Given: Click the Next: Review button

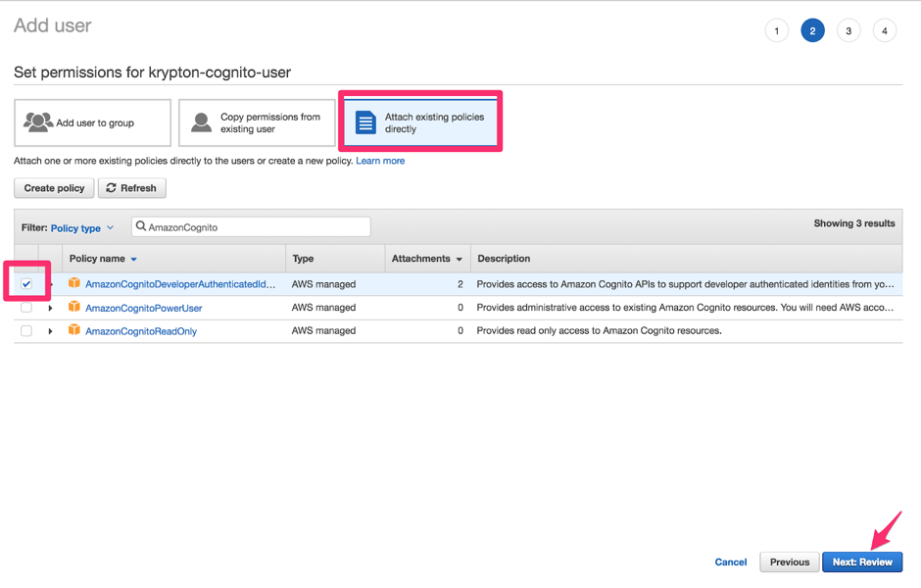Looking at the screenshot, I should [862, 562].
